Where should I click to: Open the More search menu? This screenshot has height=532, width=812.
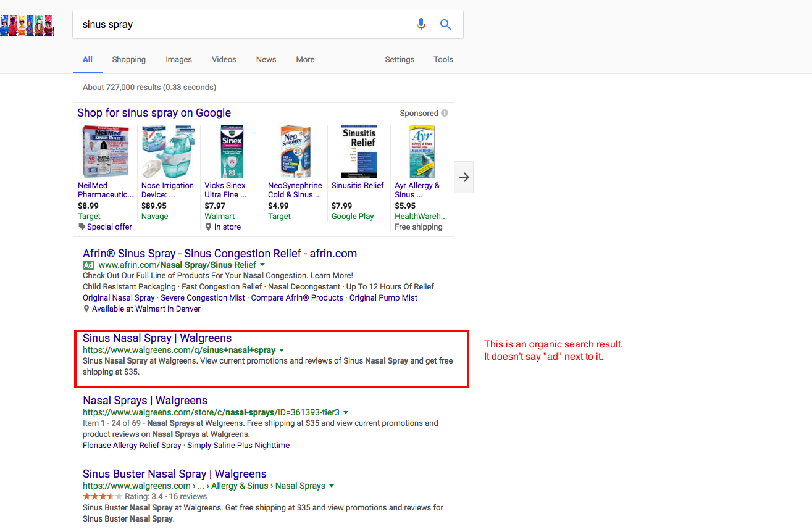(305, 60)
